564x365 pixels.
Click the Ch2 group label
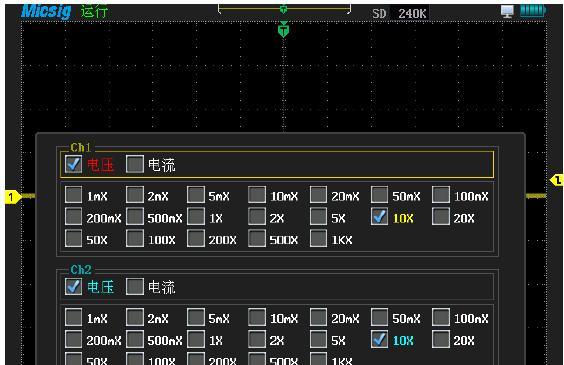(81, 270)
